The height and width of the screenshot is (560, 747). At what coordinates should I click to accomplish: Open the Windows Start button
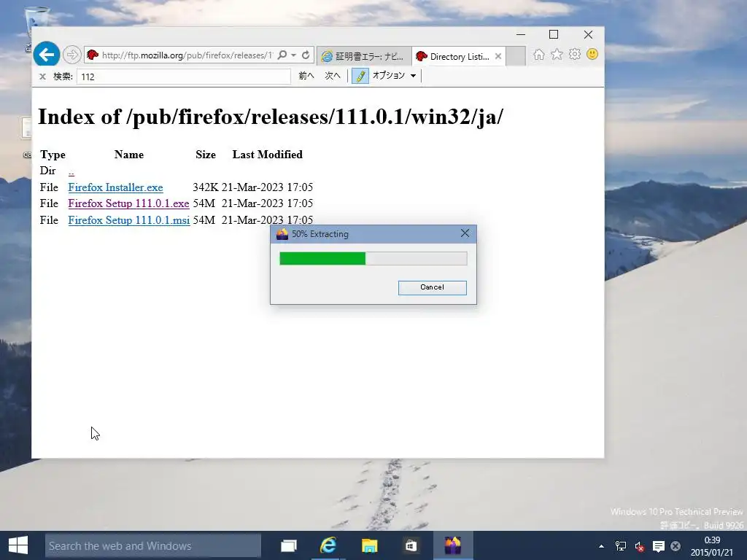pyautogui.click(x=18, y=545)
